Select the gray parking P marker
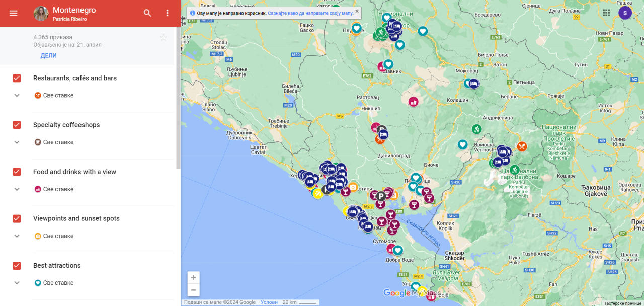 381,196
